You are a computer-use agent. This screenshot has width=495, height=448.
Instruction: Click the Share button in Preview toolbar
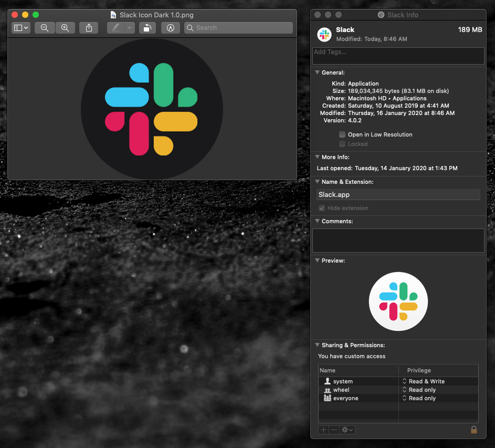[x=89, y=28]
